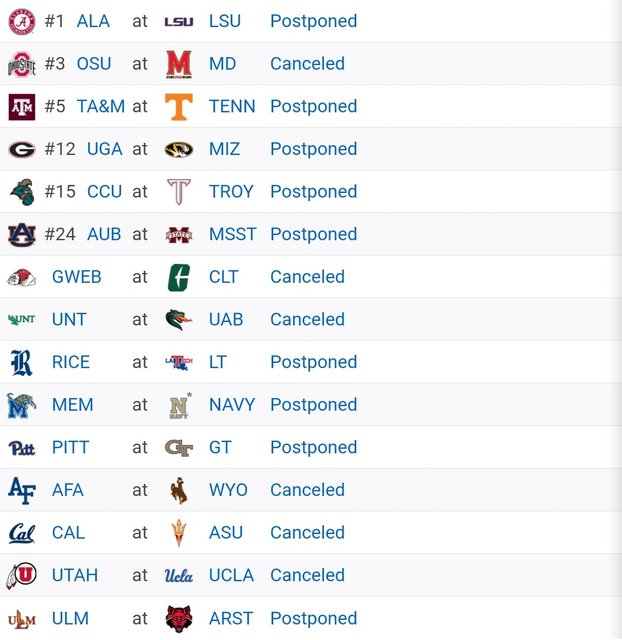Select the UCLA team name link
622x640 pixels.
click(231, 575)
